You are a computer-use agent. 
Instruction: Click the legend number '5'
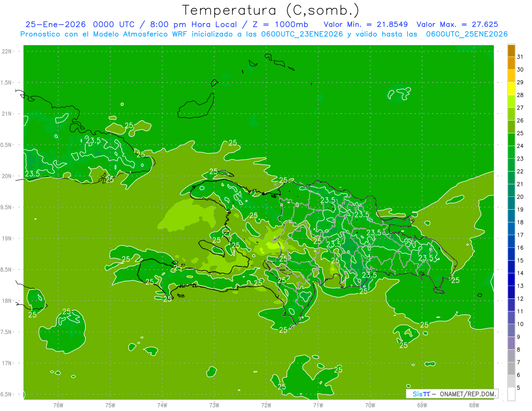point(519,388)
